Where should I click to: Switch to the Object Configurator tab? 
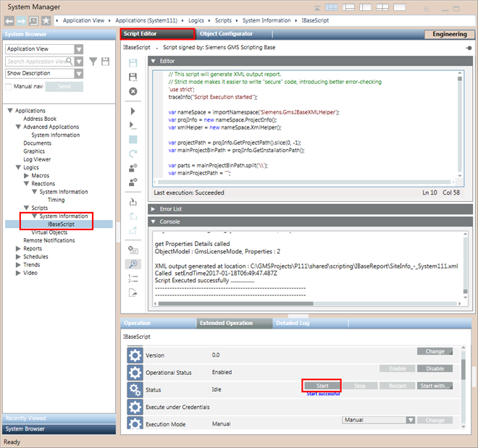point(226,34)
